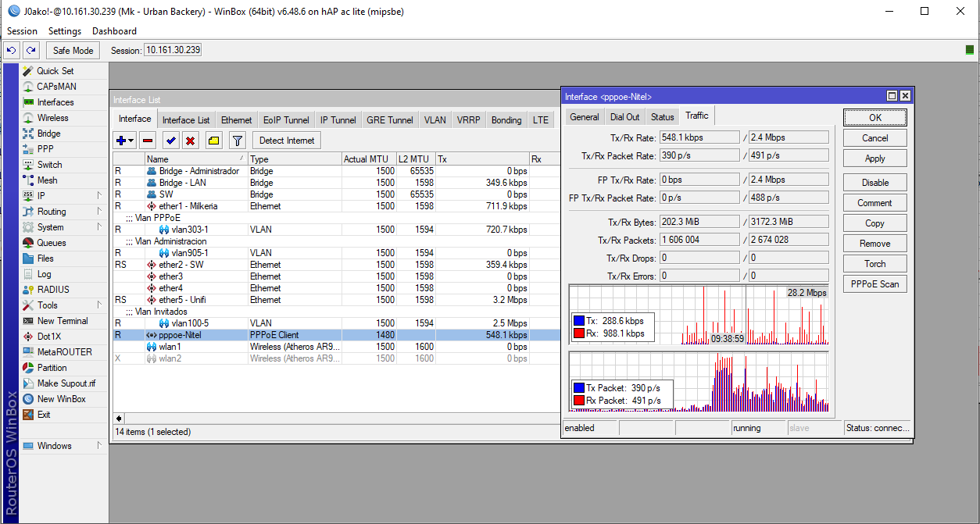Click the redo arrow icon
Viewport: 980px width, 524px height.
(30, 51)
